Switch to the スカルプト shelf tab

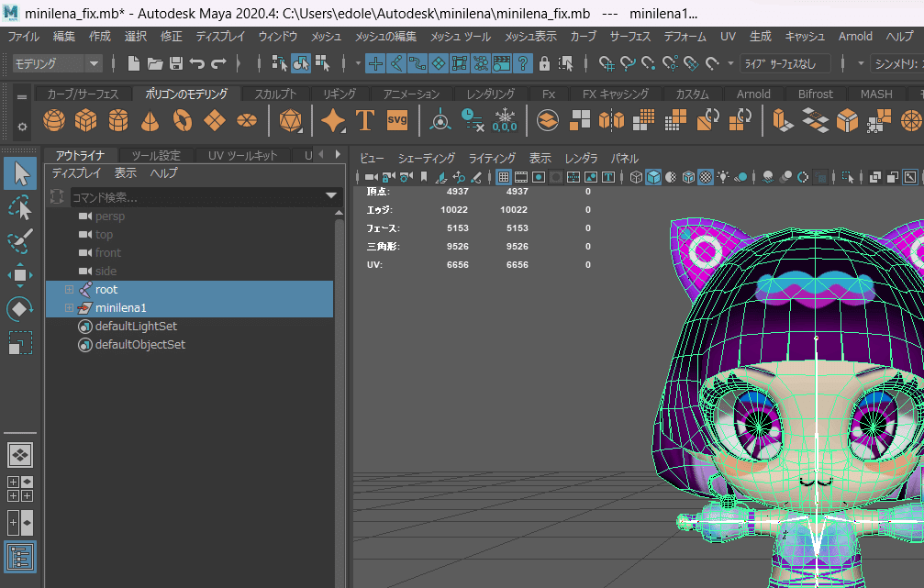[x=275, y=94]
